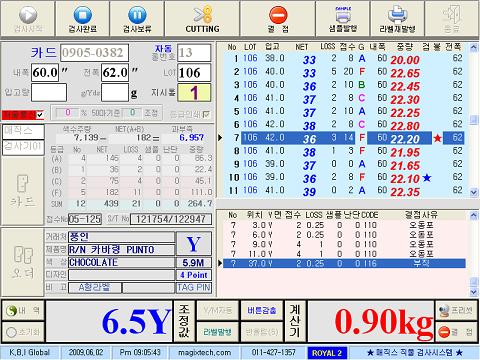Click the 카드 card icon panel
Image resolution: width=480 pixels, height=360 pixels.
[22, 191]
